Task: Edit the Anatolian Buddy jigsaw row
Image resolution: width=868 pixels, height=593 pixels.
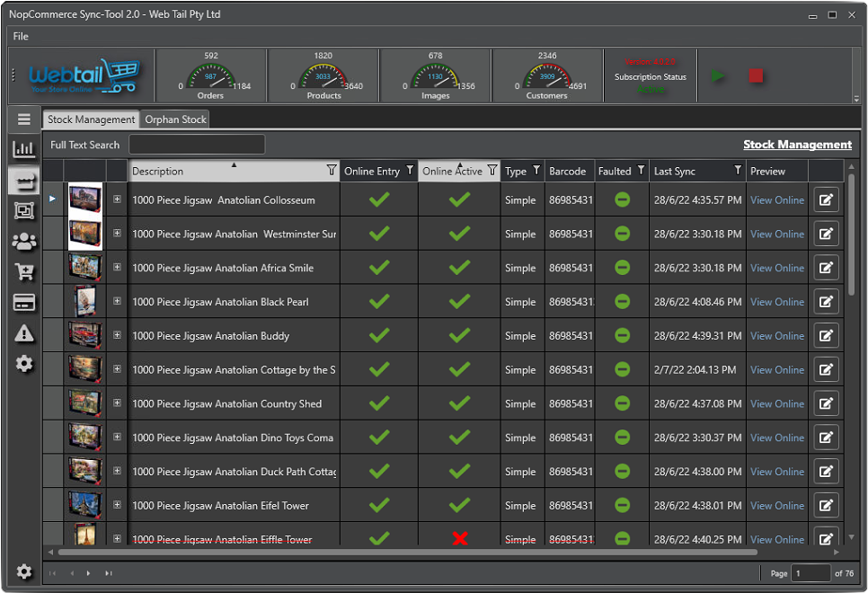Action: (x=826, y=336)
